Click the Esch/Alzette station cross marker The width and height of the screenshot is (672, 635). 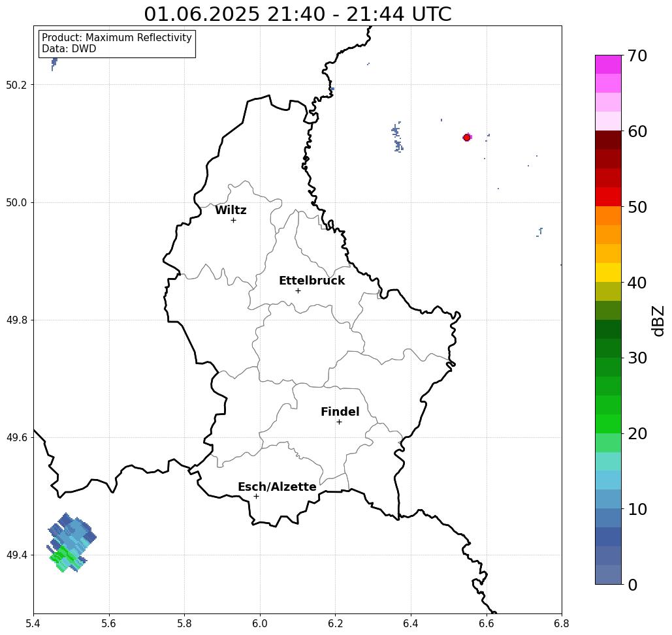(256, 496)
